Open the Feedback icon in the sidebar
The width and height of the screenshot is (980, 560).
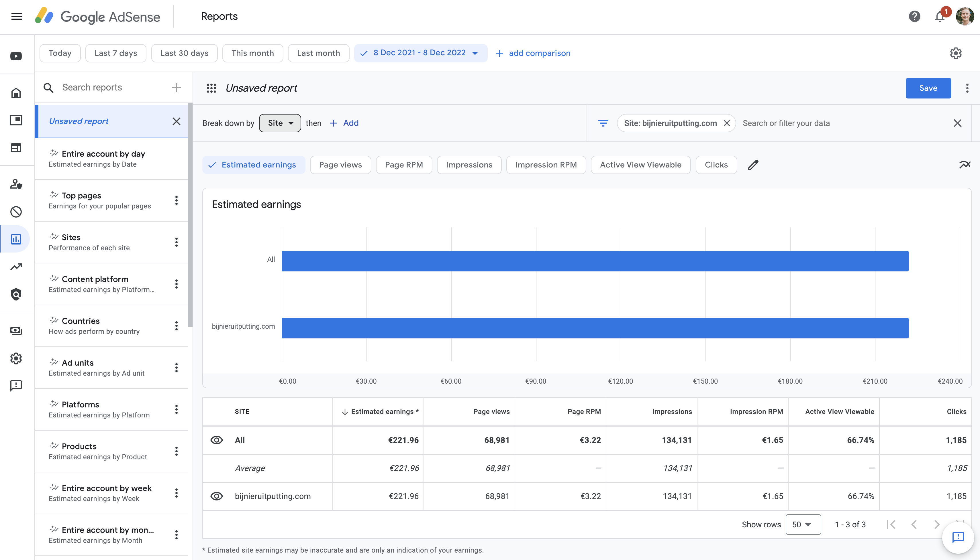pos(16,386)
